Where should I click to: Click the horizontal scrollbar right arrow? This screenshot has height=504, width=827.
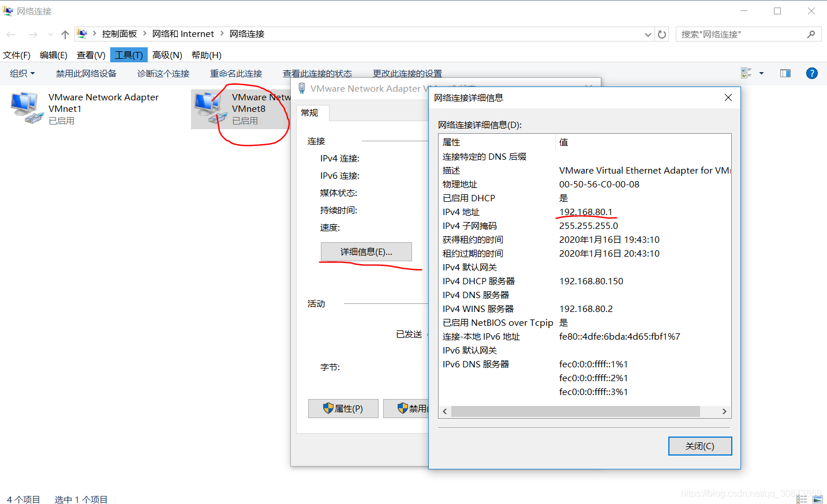[724, 411]
